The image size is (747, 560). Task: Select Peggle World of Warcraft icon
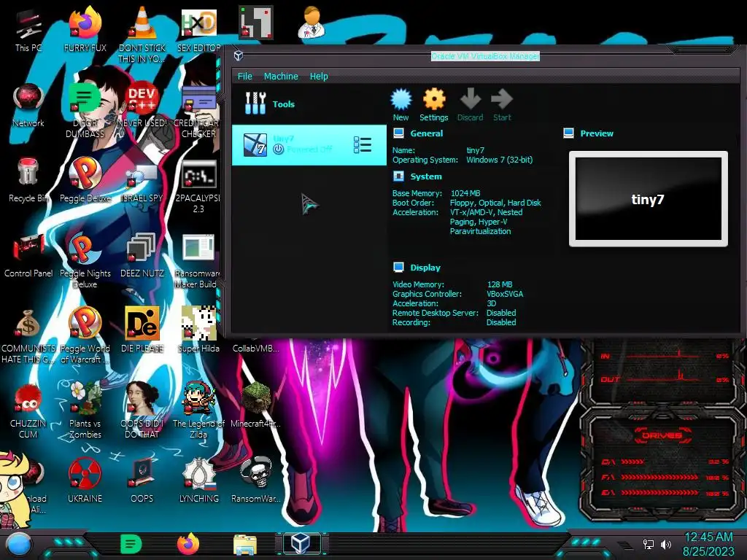pos(85,335)
